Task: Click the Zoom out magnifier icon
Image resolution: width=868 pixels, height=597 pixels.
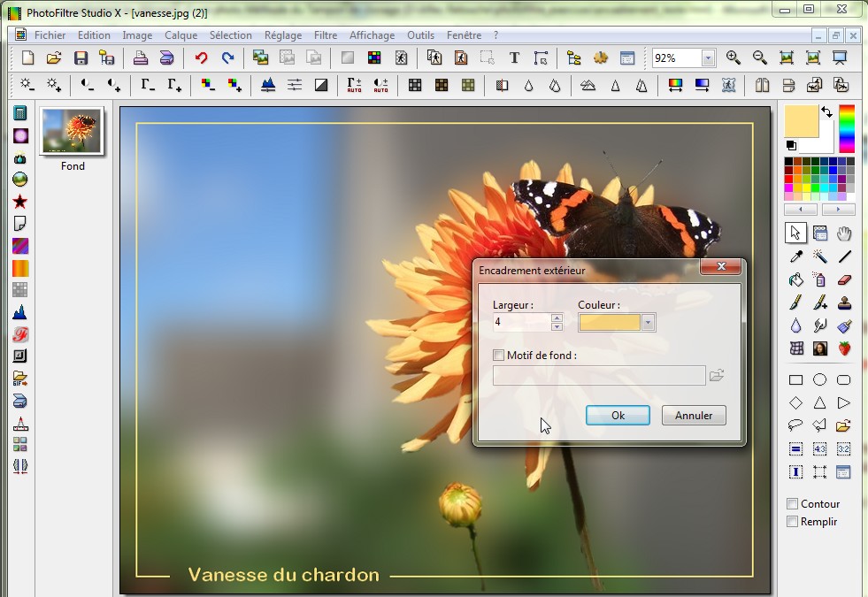Action: click(759, 58)
